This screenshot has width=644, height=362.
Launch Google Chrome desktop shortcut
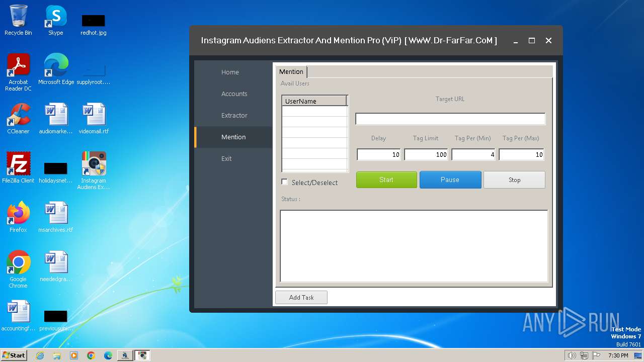18,269
